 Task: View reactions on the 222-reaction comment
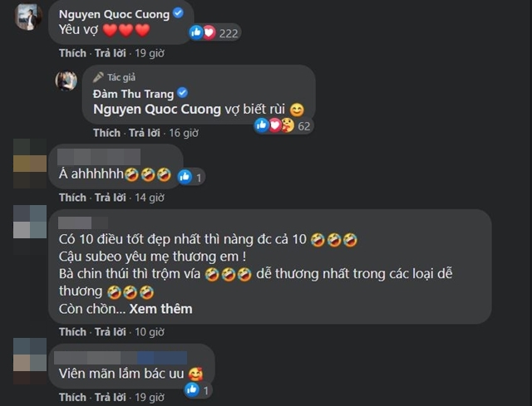pos(214,33)
